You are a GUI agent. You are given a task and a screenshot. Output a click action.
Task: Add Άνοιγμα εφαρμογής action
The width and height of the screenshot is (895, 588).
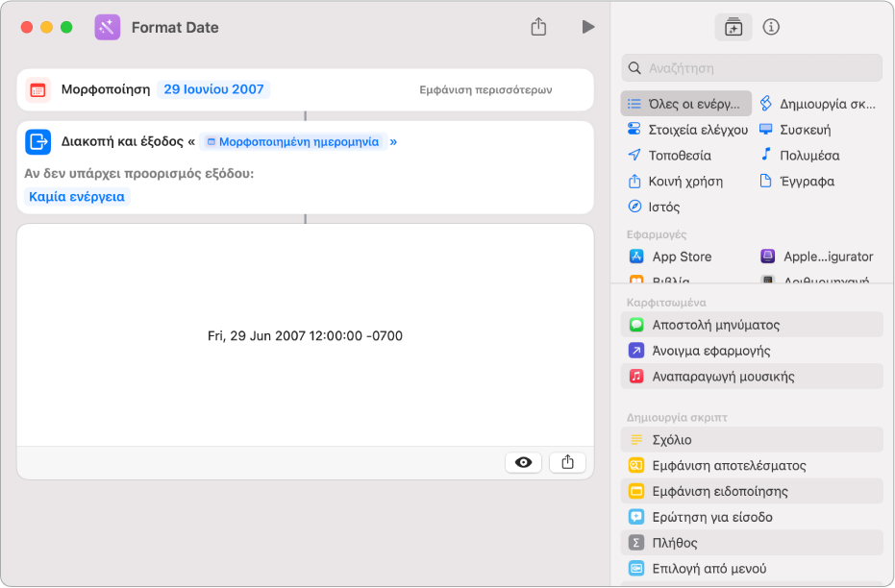coord(752,350)
